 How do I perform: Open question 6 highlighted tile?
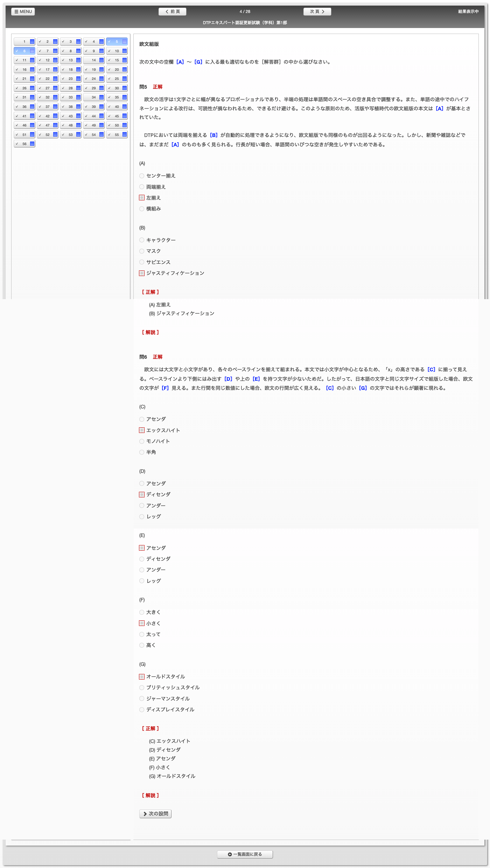coord(24,51)
